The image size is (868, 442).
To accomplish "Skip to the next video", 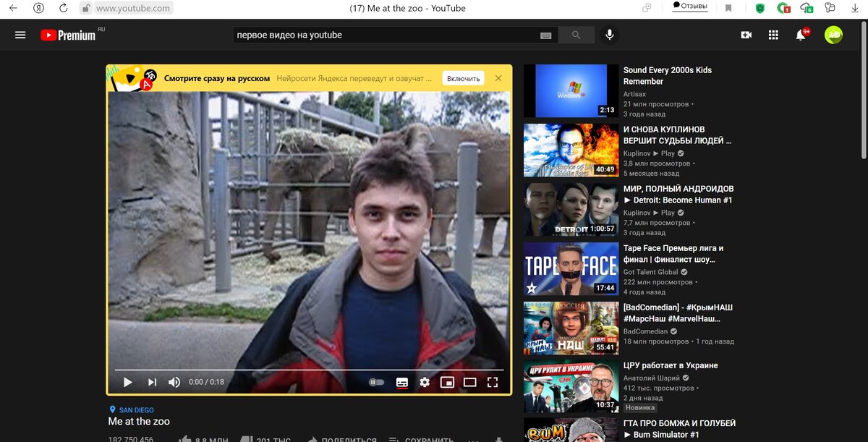I will pos(152,382).
